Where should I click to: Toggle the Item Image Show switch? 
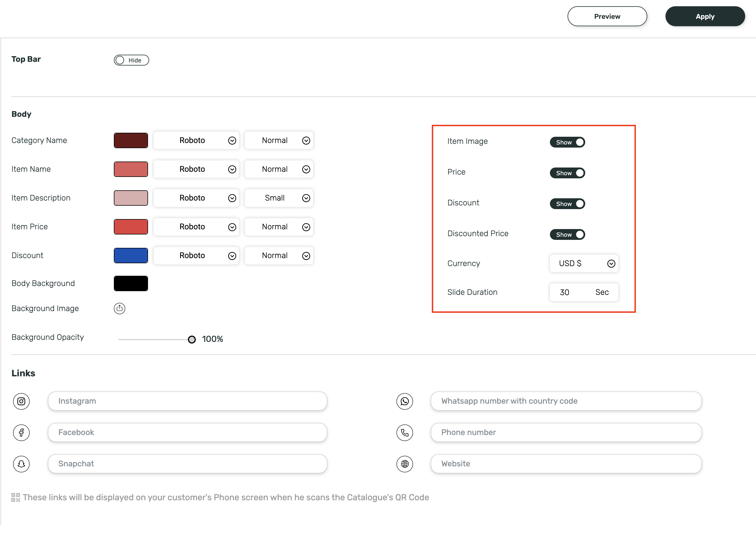click(x=567, y=142)
